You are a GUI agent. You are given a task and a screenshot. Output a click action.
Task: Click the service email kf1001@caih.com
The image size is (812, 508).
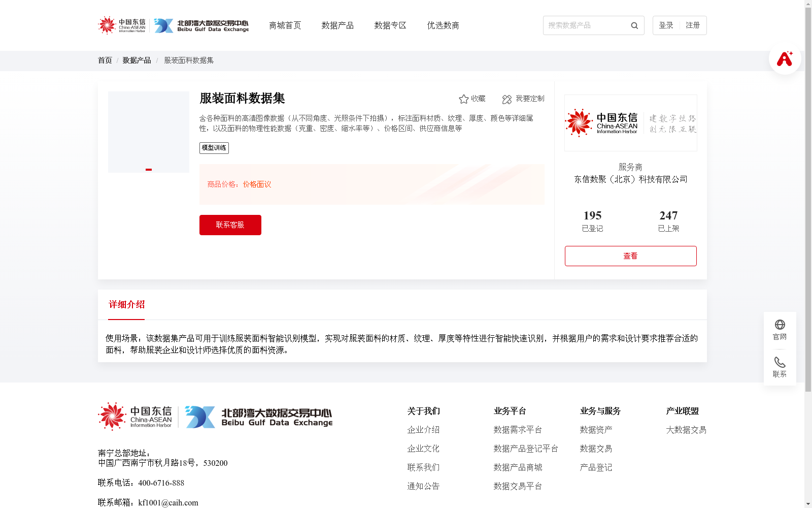point(168,503)
